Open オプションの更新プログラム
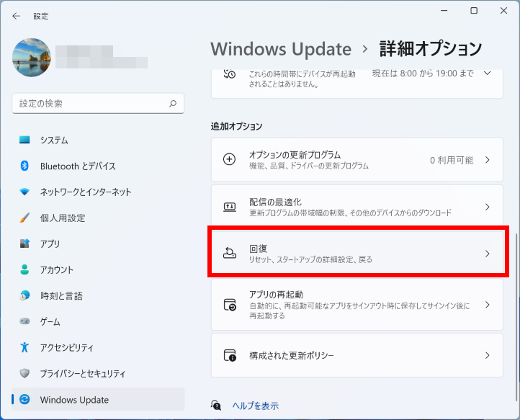 [357, 160]
